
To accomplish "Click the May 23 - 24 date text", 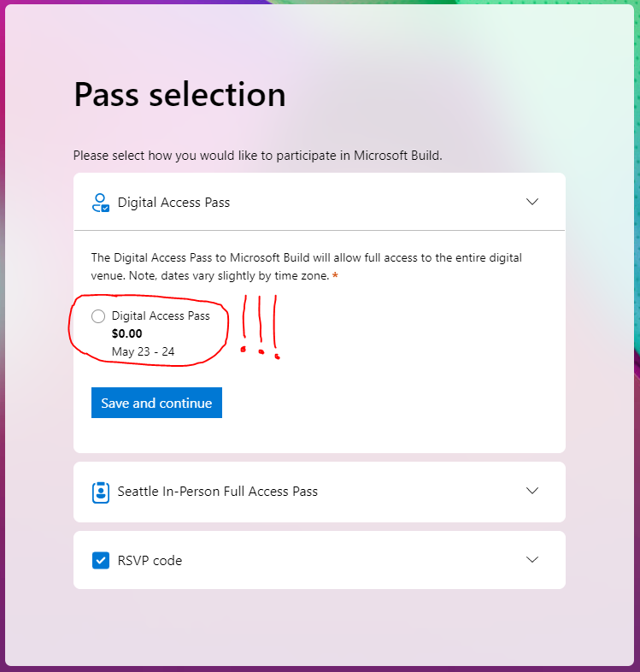I will point(143,351).
